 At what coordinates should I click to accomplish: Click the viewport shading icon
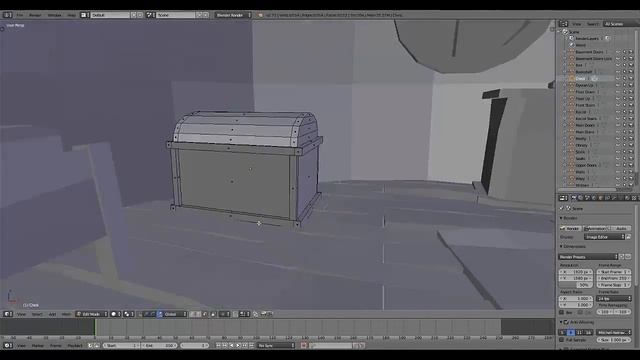(x=116, y=314)
